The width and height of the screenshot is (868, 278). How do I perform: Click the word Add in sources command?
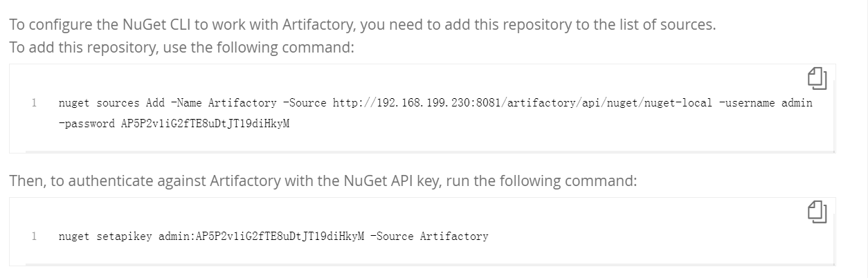pyautogui.click(x=155, y=103)
